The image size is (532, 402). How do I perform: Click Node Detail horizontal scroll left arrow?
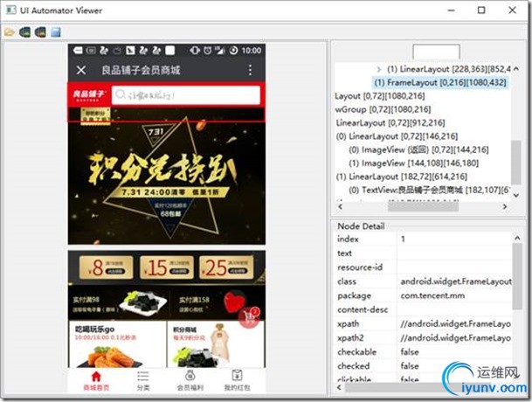coord(339,387)
